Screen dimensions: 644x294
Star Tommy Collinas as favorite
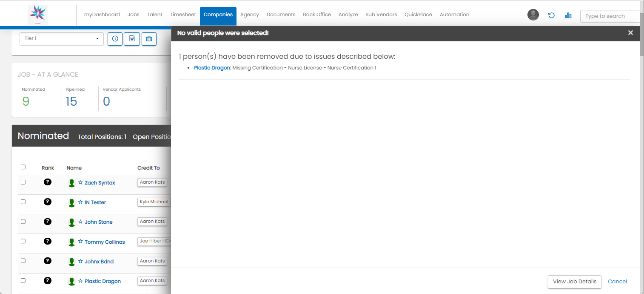point(80,242)
